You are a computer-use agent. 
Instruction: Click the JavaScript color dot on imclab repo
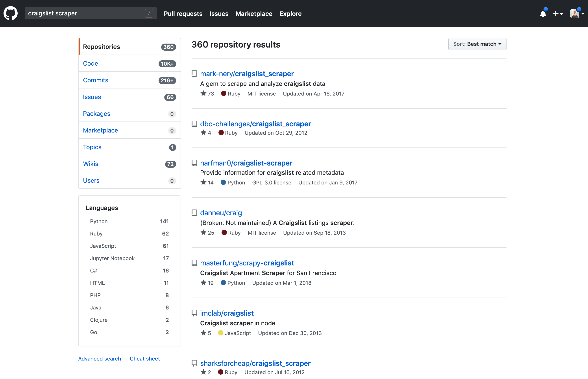pyautogui.click(x=221, y=333)
